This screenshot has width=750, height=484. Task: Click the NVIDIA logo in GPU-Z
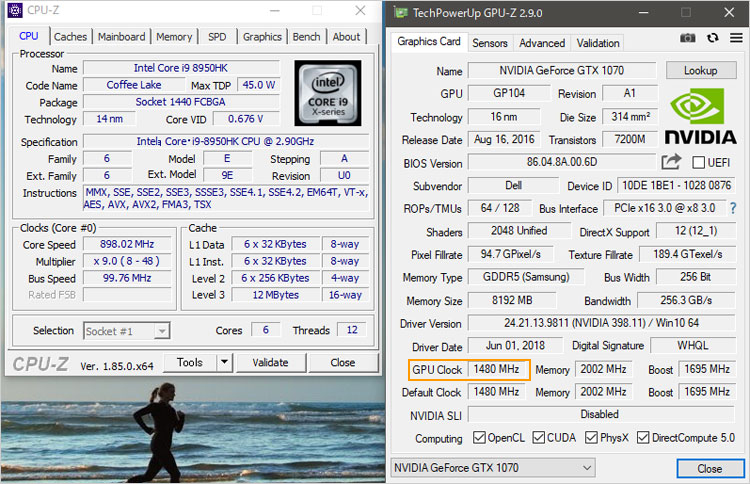700,116
